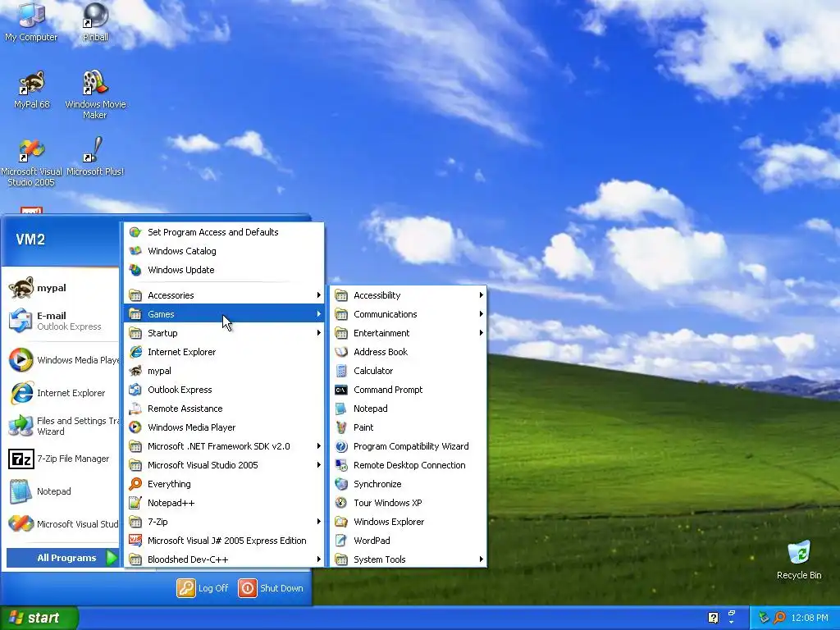Expand System Tools submenu
Image resolution: width=840 pixels, height=630 pixels.
coord(409,559)
